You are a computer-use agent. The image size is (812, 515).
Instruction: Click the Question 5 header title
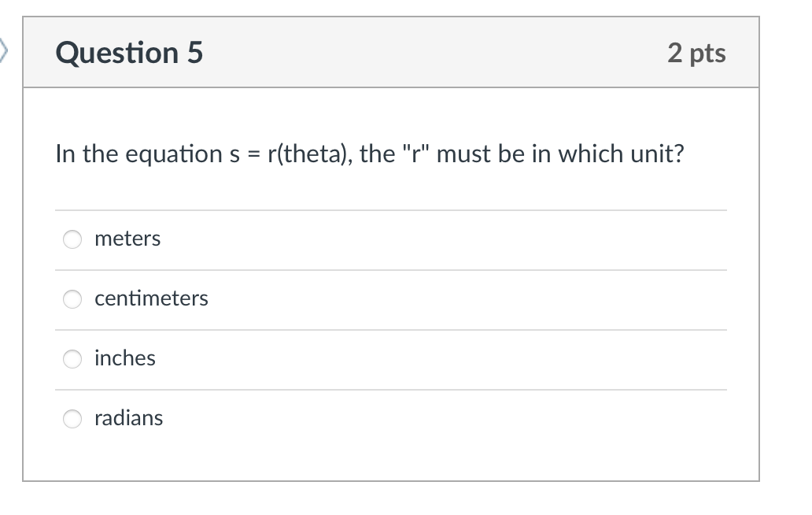tap(128, 53)
